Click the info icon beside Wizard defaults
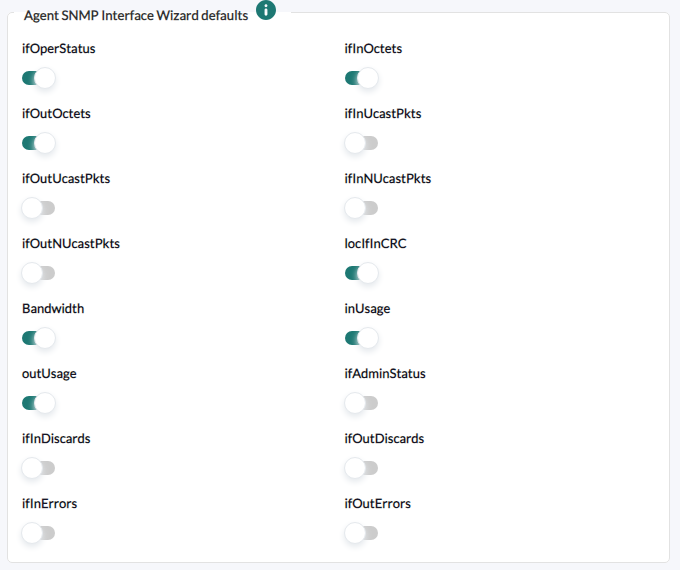 265,10
